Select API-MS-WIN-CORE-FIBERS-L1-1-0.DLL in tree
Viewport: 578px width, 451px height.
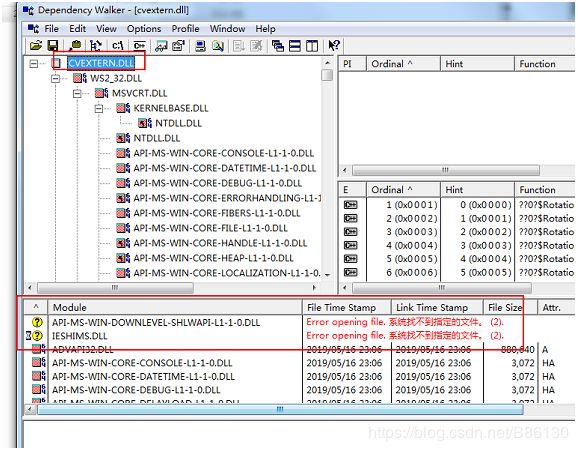tap(217, 213)
